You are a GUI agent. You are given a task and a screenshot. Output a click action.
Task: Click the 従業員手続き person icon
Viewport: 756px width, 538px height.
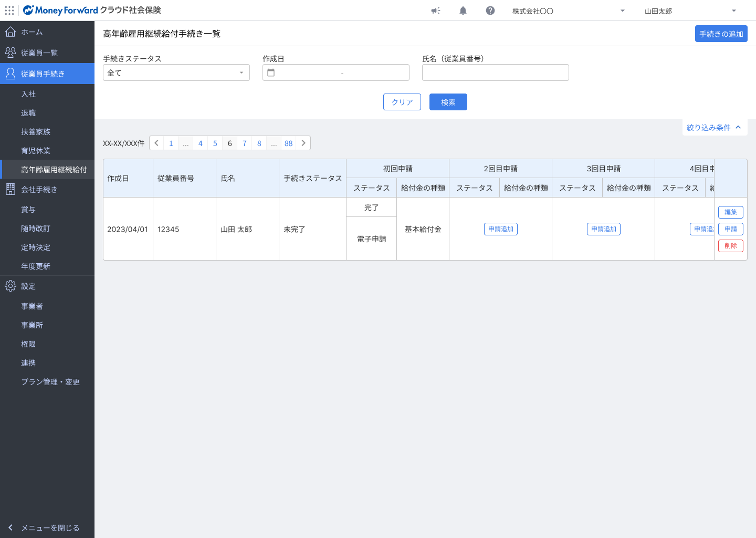click(x=10, y=74)
